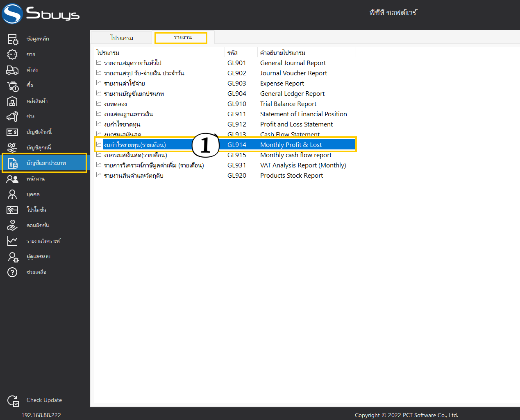Select the GL914 Monthly Profit & Lost row
Viewport: 520px width, 420px height.
click(225, 145)
